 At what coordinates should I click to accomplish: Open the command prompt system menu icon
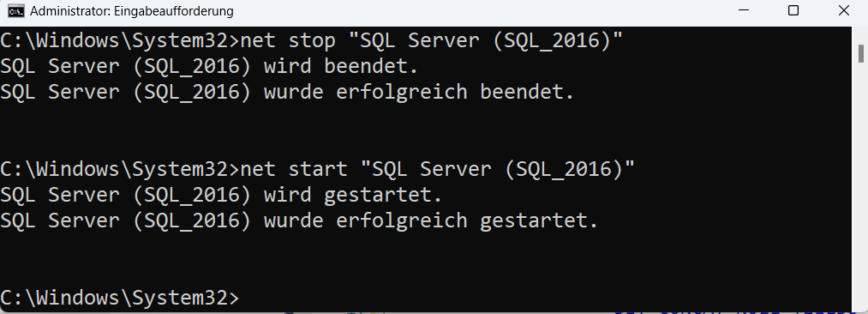(15, 10)
